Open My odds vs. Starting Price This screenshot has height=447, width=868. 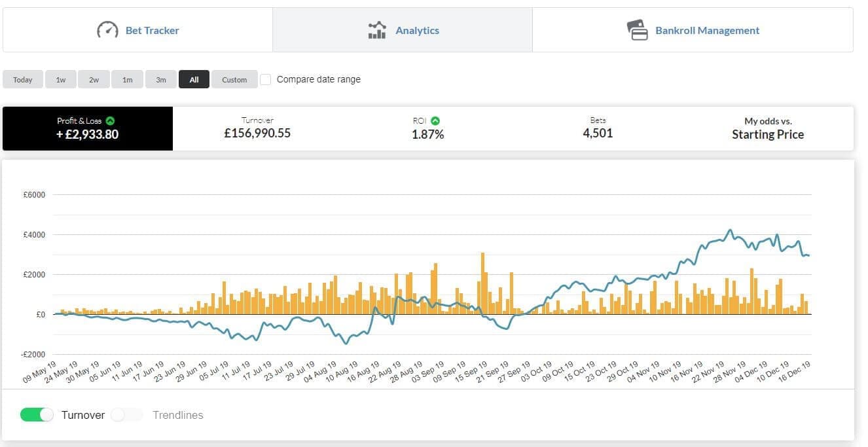[x=768, y=128]
